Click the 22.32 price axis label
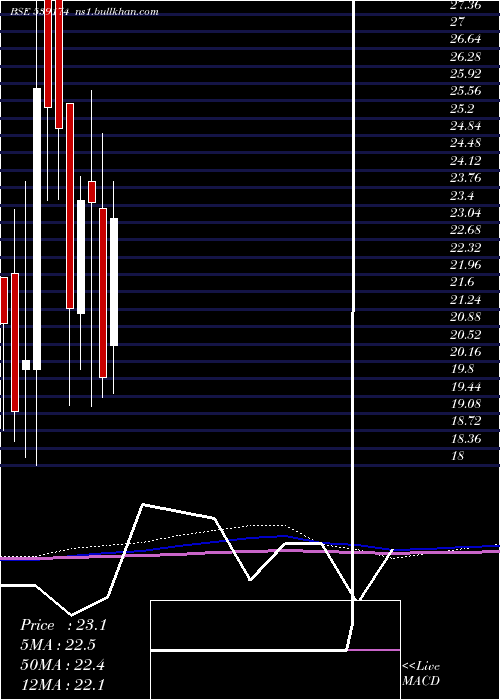The height and width of the screenshot is (700, 500). (x=466, y=248)
